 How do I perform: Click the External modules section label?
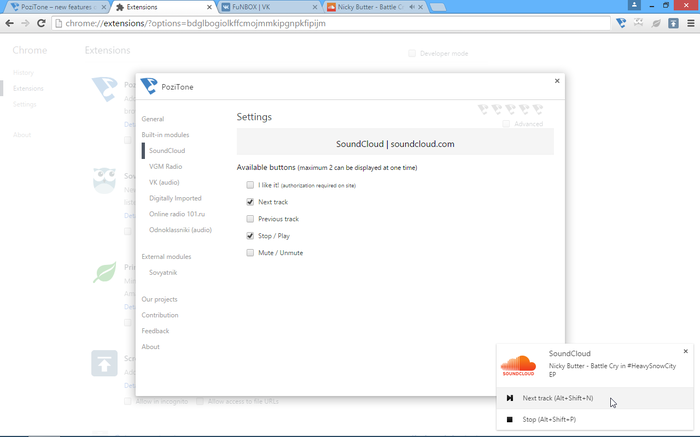tap(166, 257)
